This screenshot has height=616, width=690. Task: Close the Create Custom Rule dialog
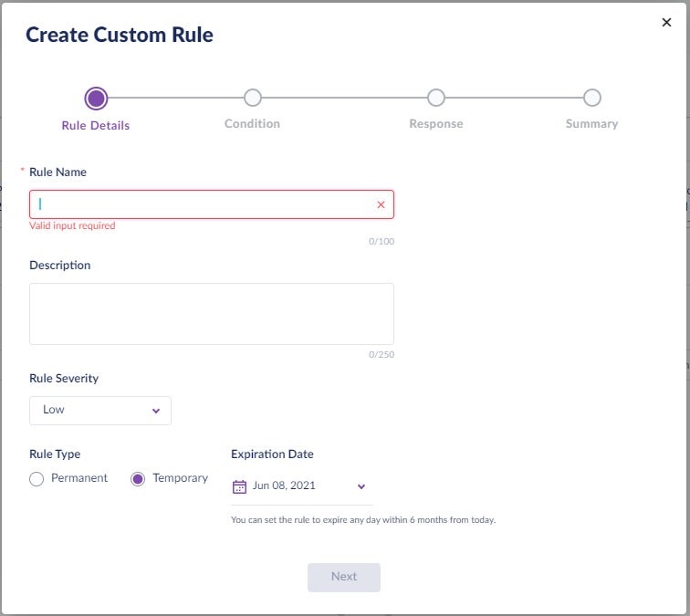(x=666, y=23)
